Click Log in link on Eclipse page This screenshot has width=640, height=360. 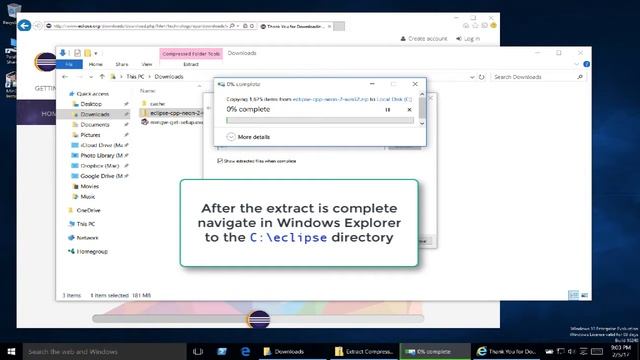click(468, 38)
